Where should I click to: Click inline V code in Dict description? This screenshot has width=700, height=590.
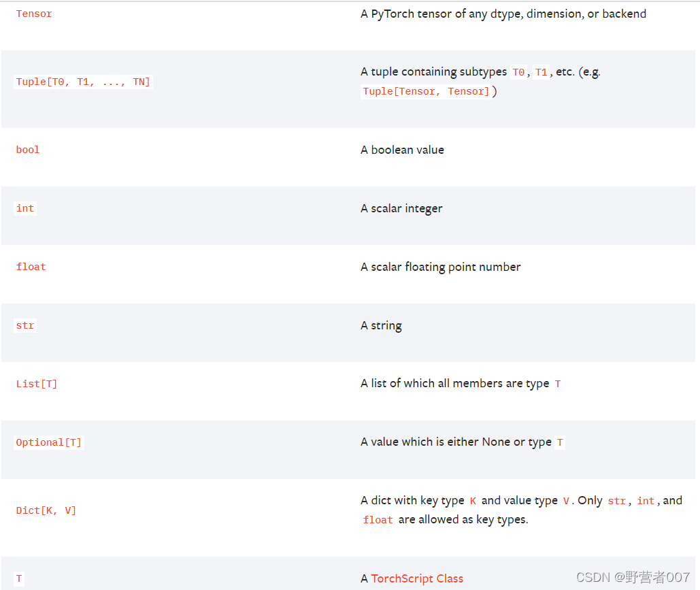[566, 501]
